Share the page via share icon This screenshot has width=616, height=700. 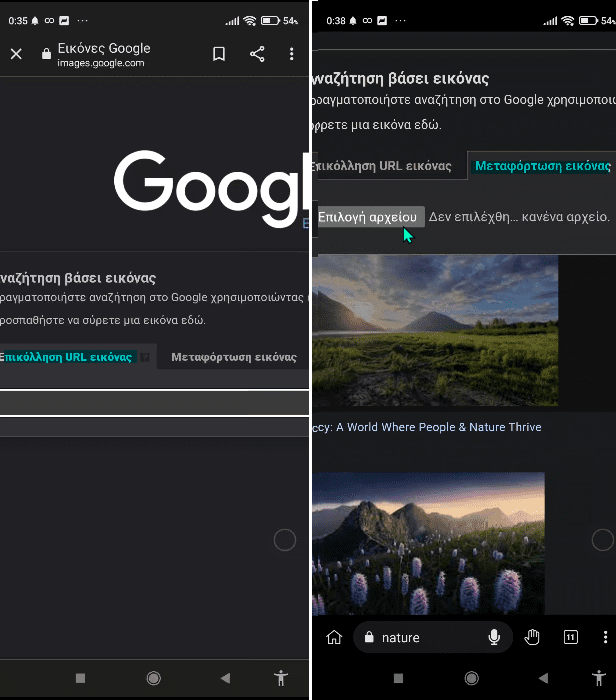tap(257, 54)
